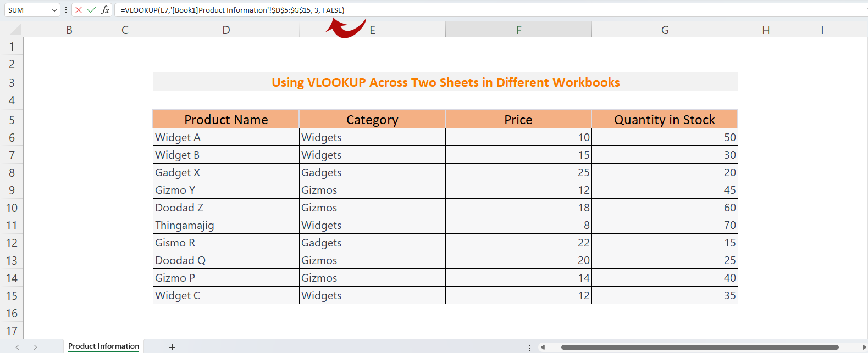Select the column F header
The image size is (868, 353).
point(518,30)
